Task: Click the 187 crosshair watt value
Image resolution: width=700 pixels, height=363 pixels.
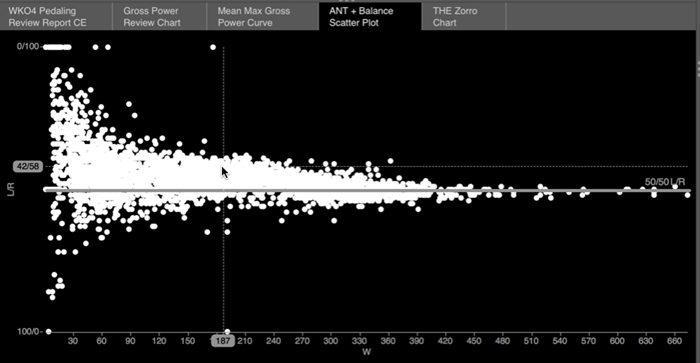Action: (223, 341)
